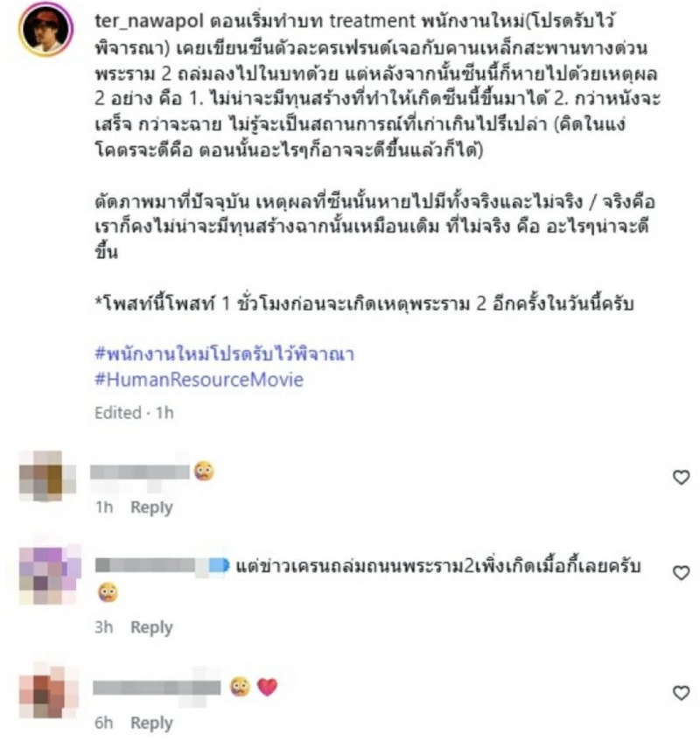The width and height of the screenshot is (700, 742).
Task: Click the blurred username with the verified badge
Action: pyautogui.click(x=162, y=565)
